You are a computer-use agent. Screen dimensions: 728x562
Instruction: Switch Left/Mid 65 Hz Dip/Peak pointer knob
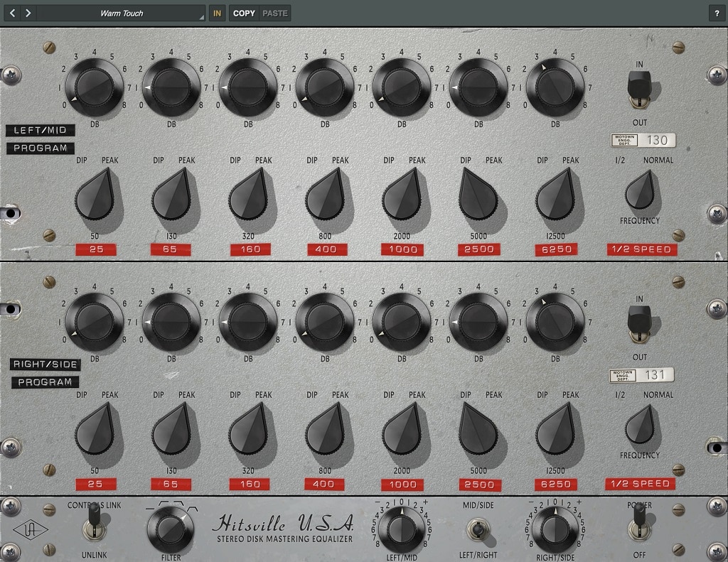click(172, 195)
